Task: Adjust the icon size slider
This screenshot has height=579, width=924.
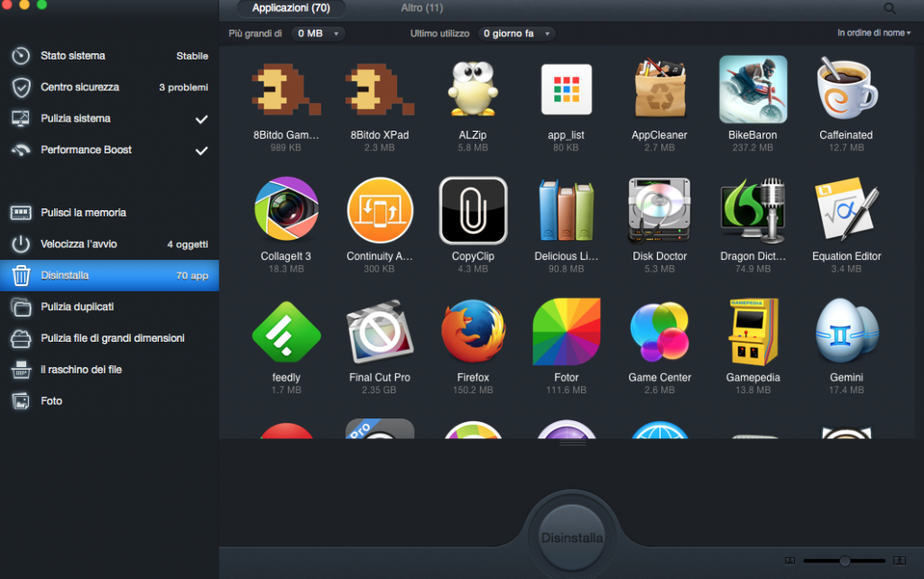Action: pos(845,561)
